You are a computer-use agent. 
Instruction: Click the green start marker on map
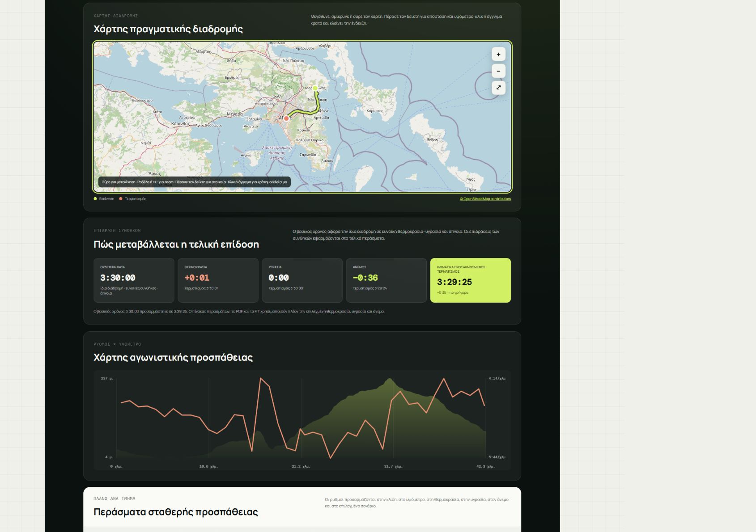tap(315, 88)
